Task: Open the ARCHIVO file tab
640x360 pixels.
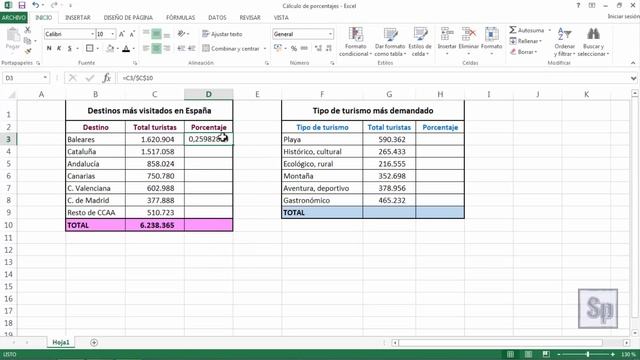Action: click(13, 18)
